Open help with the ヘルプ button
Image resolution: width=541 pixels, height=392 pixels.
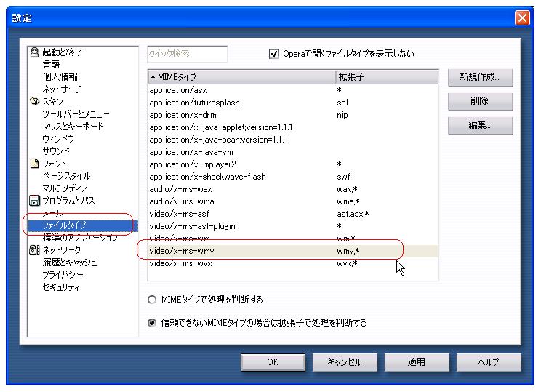coord(489,362)
